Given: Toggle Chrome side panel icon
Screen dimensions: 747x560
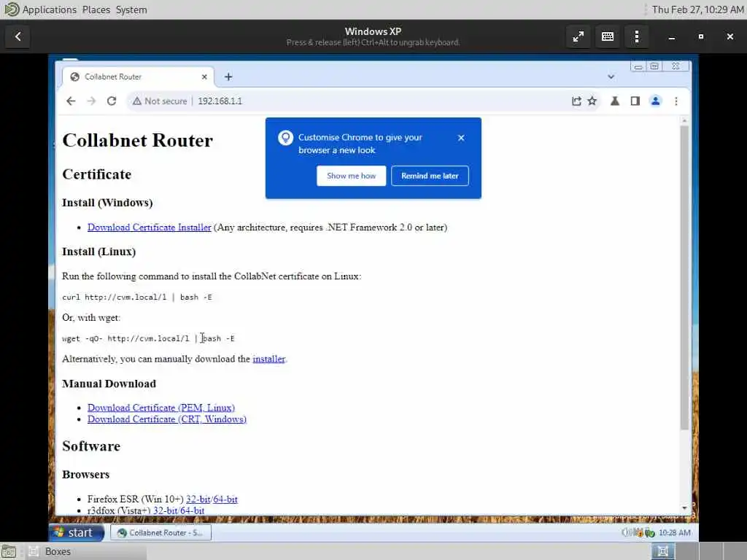Looking at the screenshot, I should click(x=635, y=101).
